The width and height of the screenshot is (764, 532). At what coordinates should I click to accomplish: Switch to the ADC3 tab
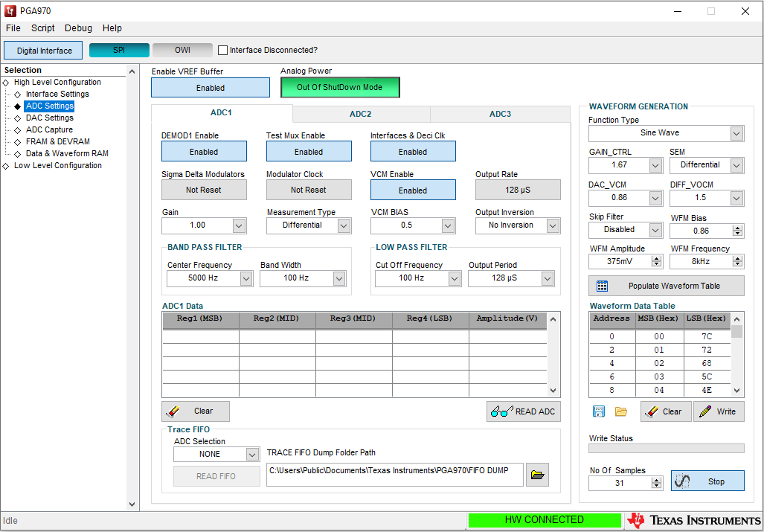pos(501,114)
